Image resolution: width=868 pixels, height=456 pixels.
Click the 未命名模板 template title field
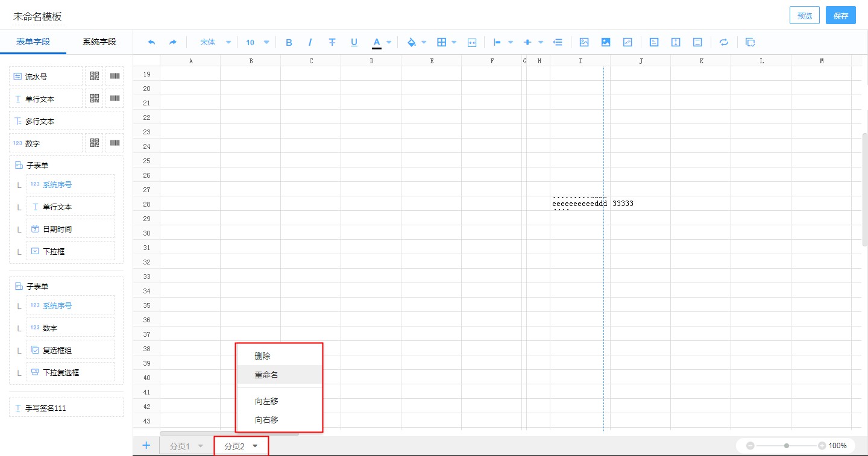pyautogui.click(x=38, y=17)
